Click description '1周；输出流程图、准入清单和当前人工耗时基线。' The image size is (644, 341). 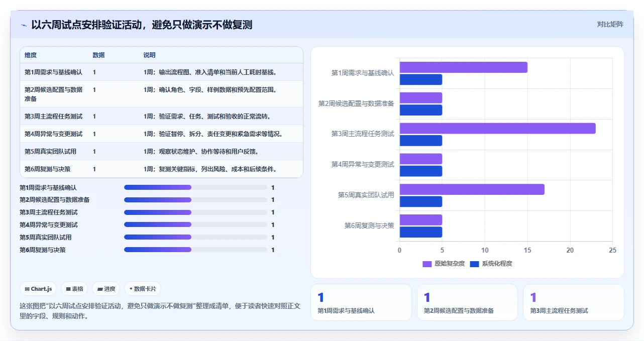[210, 72]
